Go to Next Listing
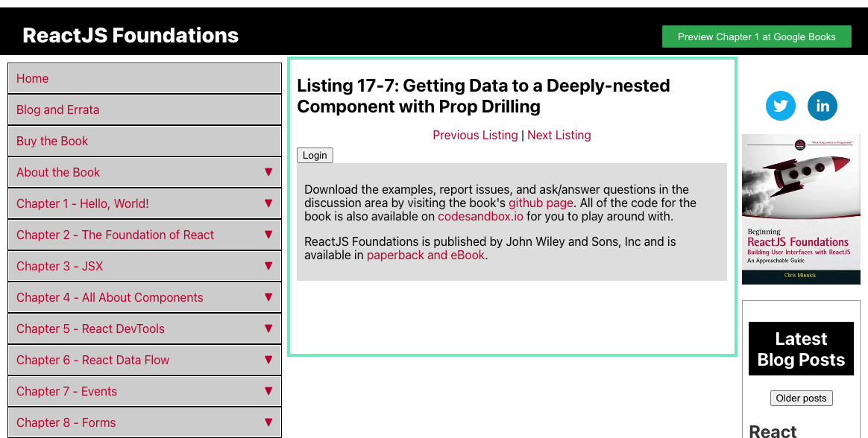868x438 pixels. click(559, 135)
